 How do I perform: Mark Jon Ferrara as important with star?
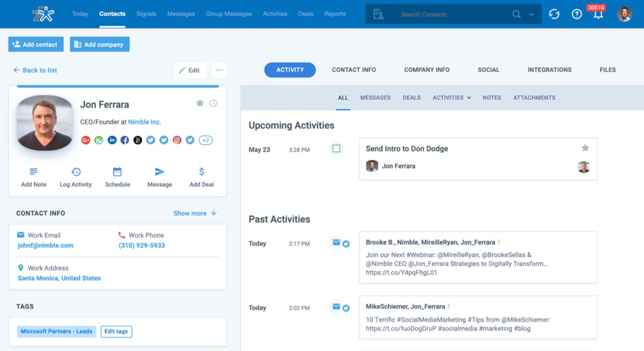coord(200,103)
